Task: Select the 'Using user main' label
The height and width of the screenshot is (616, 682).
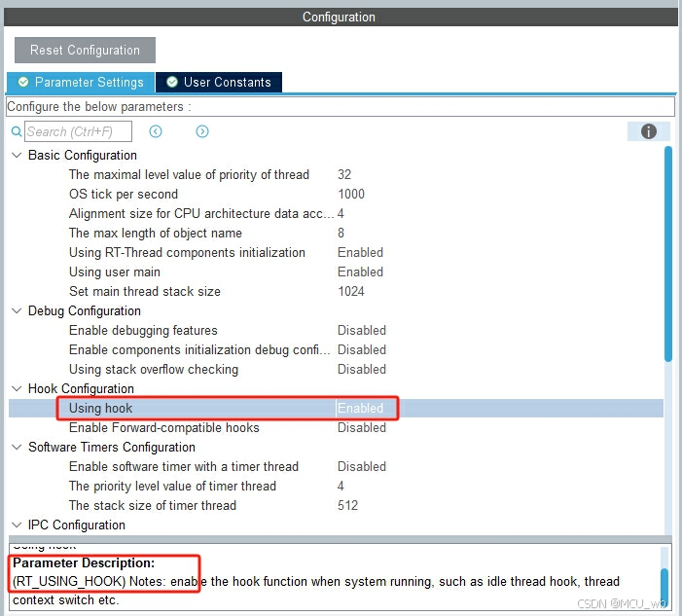Action: pyautogui.click(x=115, y=272)
